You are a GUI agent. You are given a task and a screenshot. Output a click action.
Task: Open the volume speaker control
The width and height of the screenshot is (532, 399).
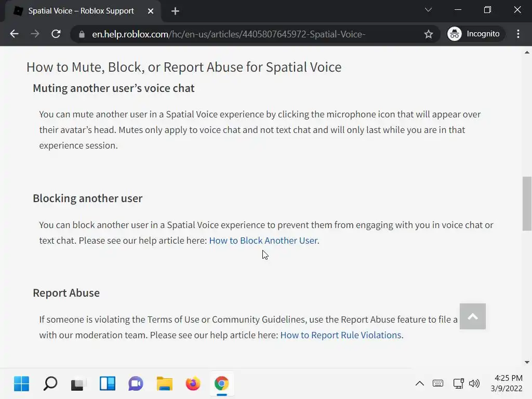pyautogui.click(x=474, y=384)
